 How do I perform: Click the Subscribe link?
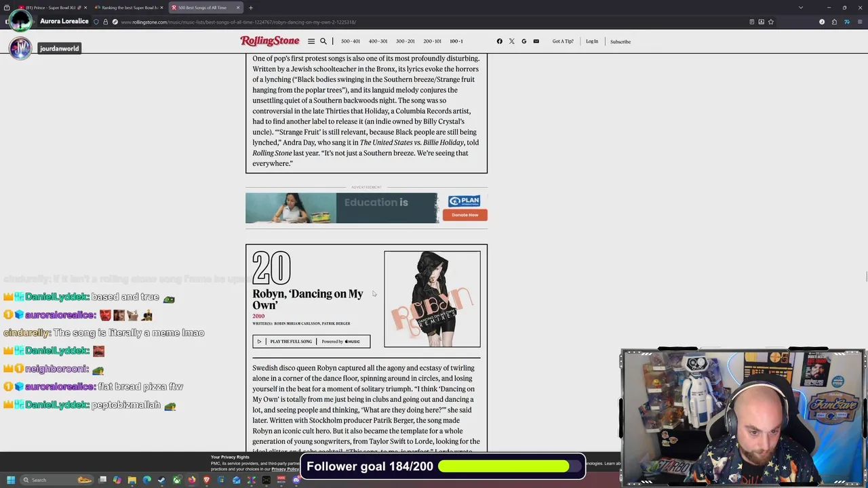coord(620,41)
